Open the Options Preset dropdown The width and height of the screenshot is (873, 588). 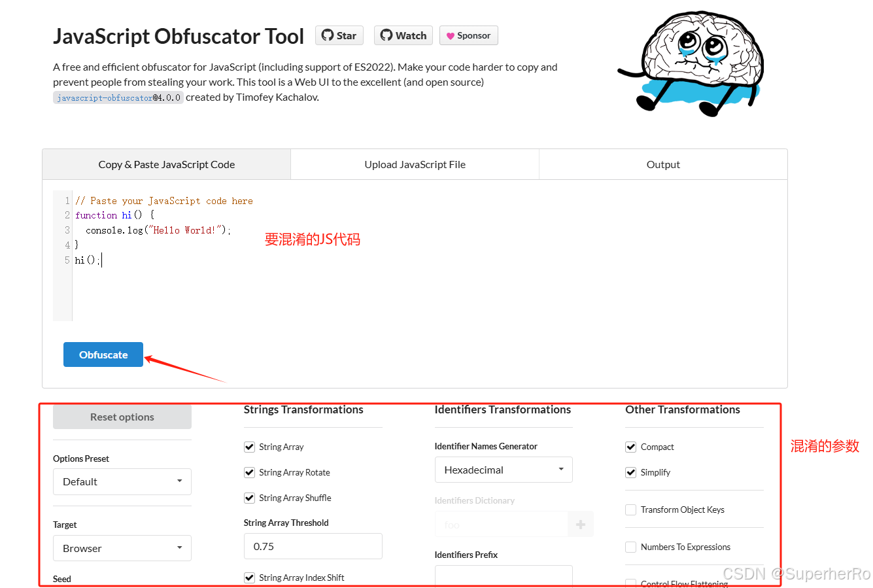[122, 481]
